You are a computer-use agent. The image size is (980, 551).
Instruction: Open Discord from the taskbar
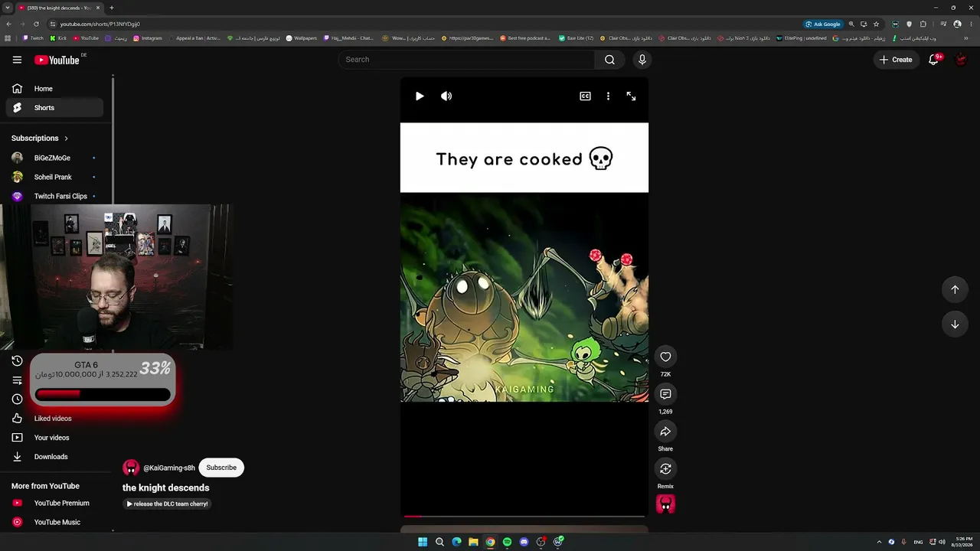click(x=524, y=542)
